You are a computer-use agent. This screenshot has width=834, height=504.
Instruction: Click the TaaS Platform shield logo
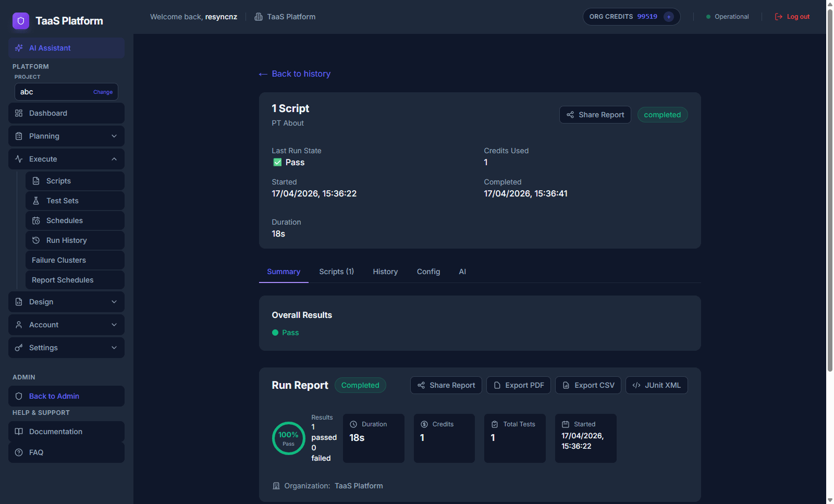pyautogui.click(x=21, y=21)
